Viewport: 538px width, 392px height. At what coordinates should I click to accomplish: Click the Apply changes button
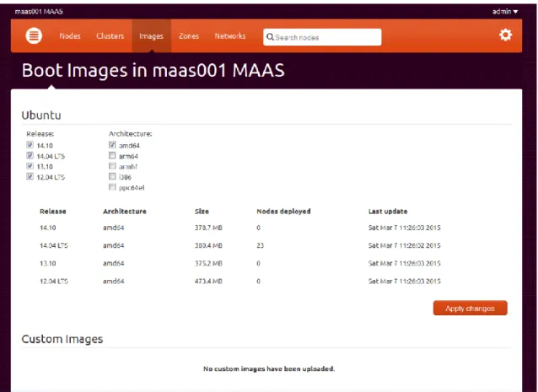point(470,308)
